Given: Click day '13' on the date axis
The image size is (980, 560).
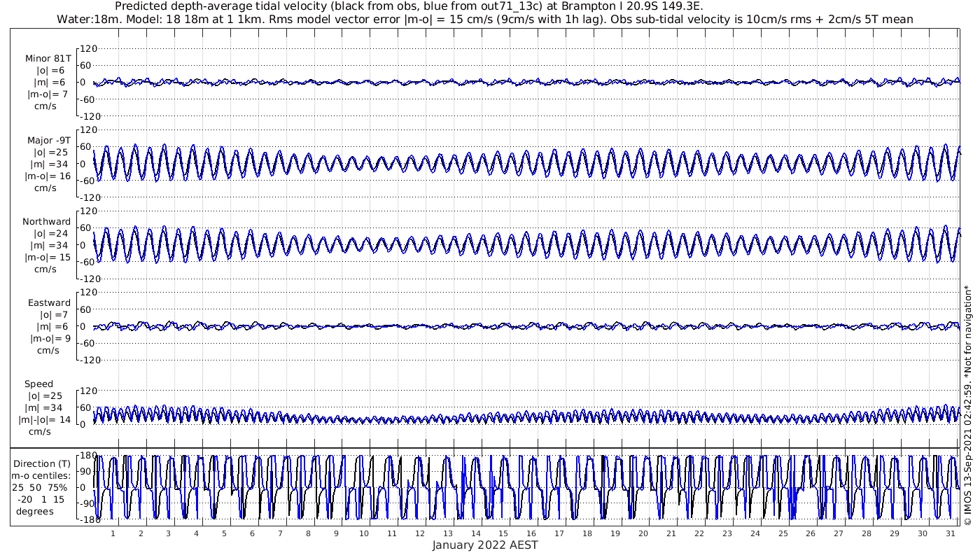Looking at the screenshot, I should point(447,533).
